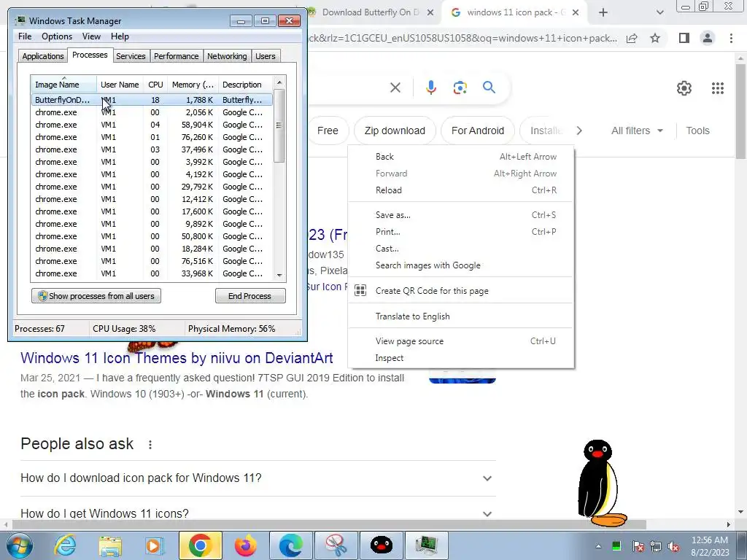Open Task Manager File menu
This screenshot has height=560, width=747.
25,36
